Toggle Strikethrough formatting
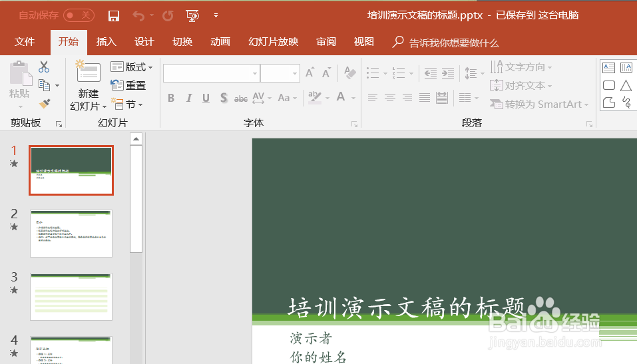Screen dimensions: 637x364 point(241,98)
